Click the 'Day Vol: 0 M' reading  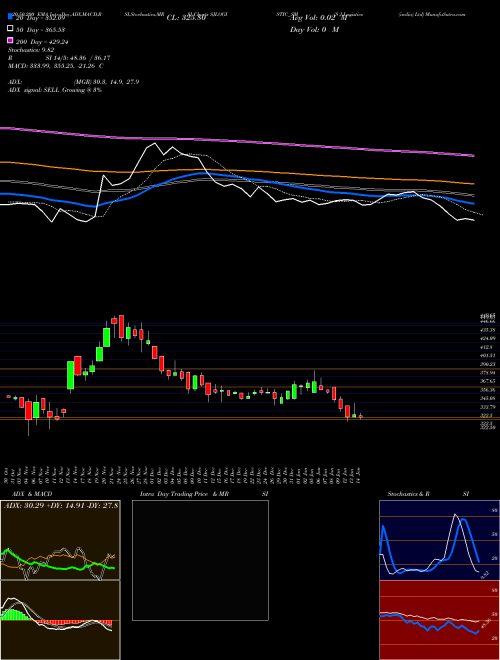pos(314,29)
